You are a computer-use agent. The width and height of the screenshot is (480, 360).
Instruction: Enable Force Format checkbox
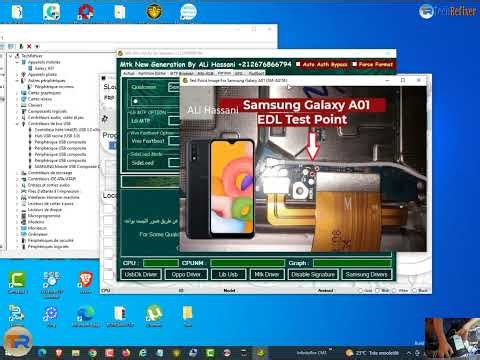(x=355, y=64)
